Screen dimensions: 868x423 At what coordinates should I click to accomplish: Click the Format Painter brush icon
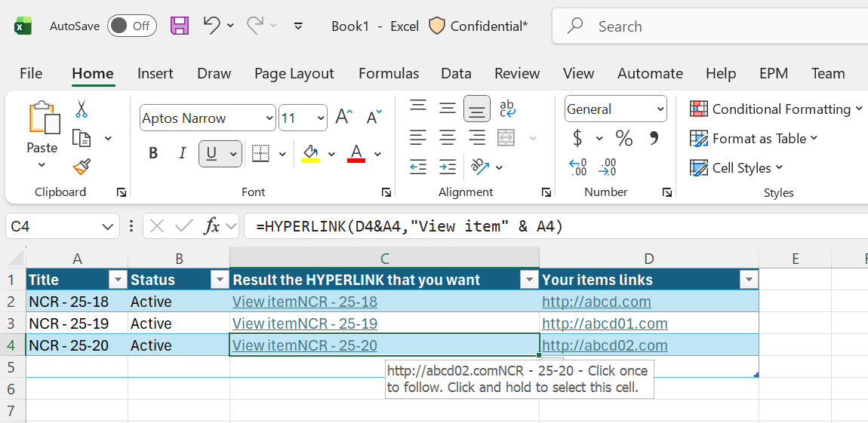pyautogui.click(x=82, y=167)
